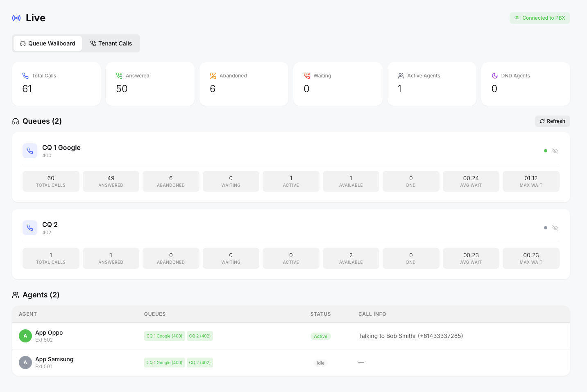Click the Waiting incoming call icon

307,76
